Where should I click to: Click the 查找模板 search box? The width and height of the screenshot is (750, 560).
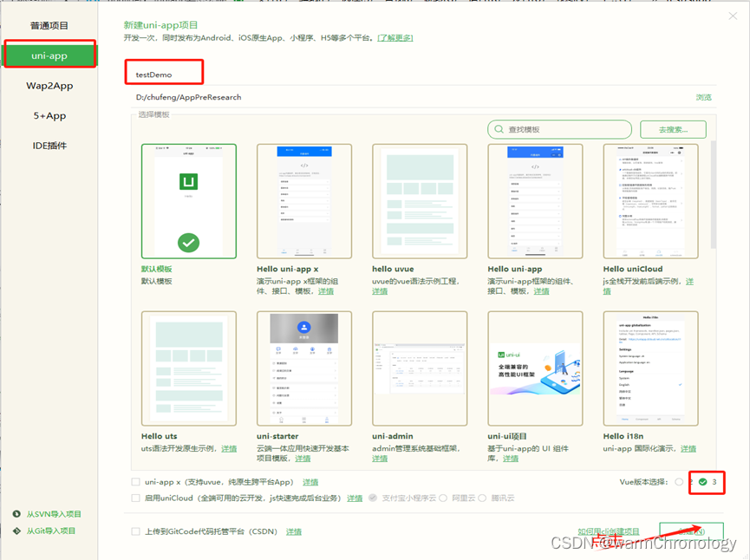click(x=559, y=129)
